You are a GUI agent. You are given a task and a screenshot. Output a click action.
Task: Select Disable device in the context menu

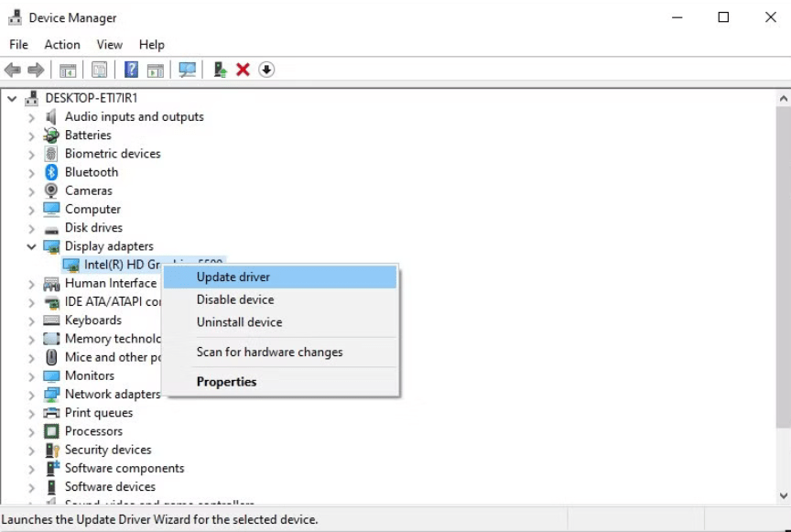tap(237, 299)
